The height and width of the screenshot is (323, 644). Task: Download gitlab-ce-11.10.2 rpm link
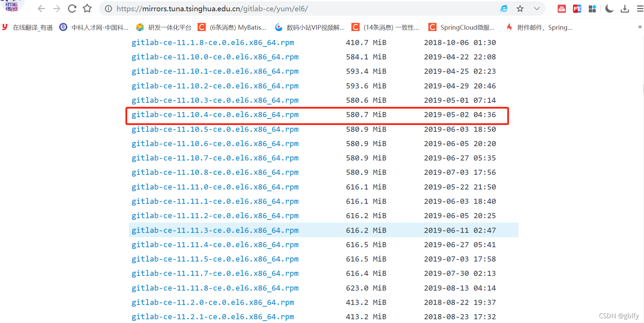coord(215,86)
